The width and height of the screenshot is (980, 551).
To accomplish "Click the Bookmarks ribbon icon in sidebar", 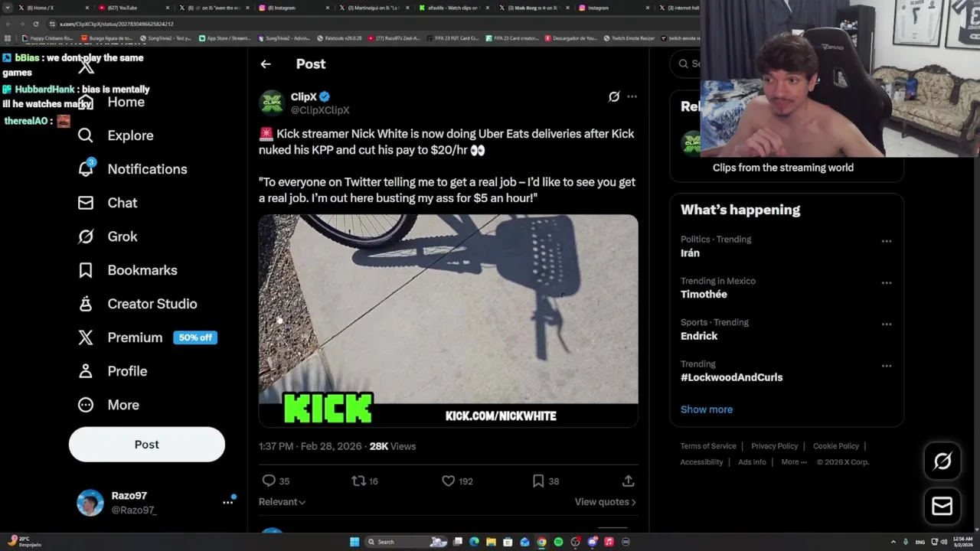I will pos(86,270).
